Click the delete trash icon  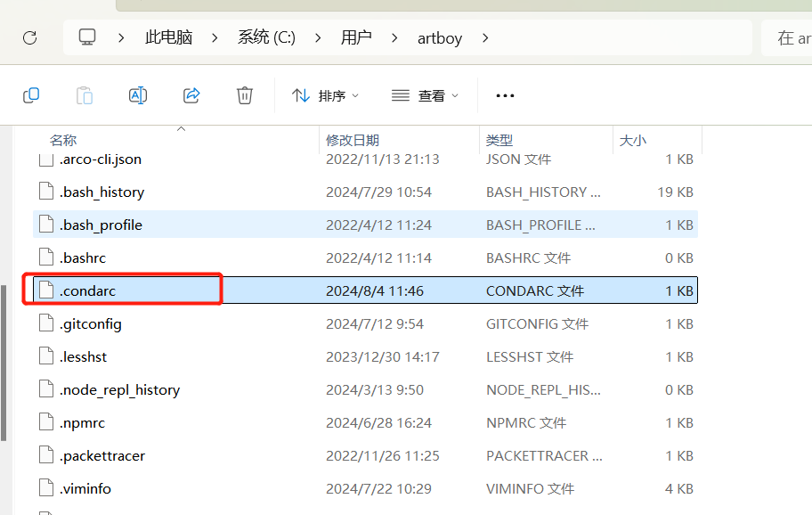click(x=245, y=95)
